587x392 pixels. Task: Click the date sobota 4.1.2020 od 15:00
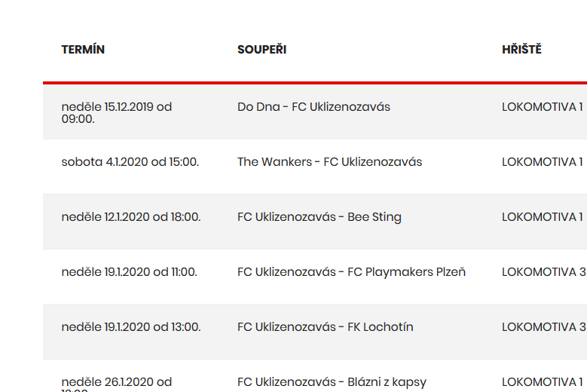coord(130,162)
